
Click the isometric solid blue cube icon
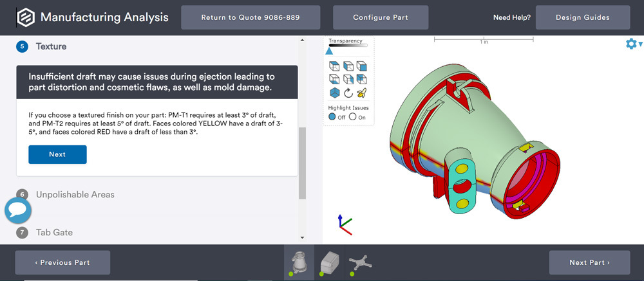[x=334, y=93]
